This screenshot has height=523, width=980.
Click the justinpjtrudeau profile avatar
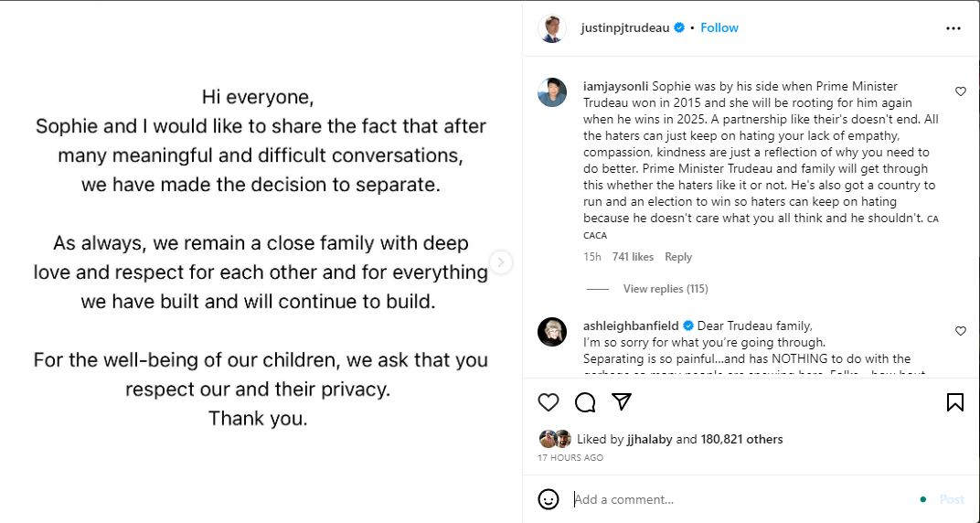552,28
